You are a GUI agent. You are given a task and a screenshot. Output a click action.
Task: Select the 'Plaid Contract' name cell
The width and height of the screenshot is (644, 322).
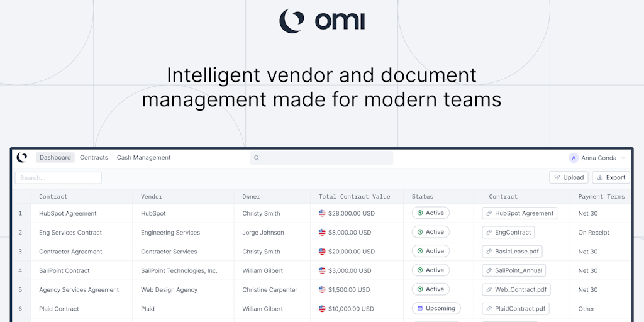coord(59,309)
